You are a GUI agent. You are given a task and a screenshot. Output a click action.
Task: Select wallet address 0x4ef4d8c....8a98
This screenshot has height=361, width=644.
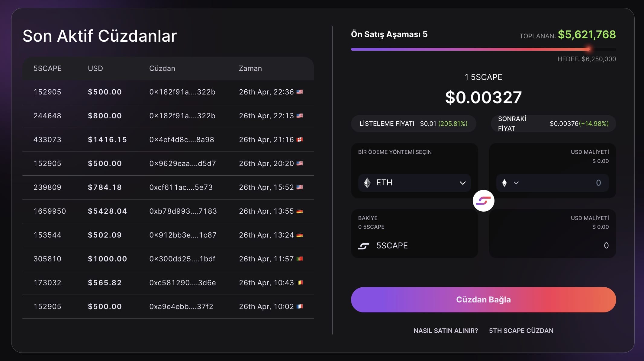tap(182, 139)
